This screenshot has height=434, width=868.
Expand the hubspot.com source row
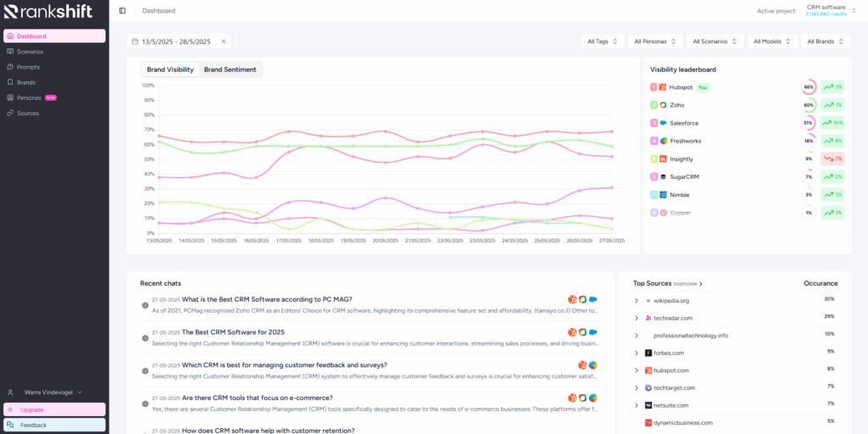(636, 370)
